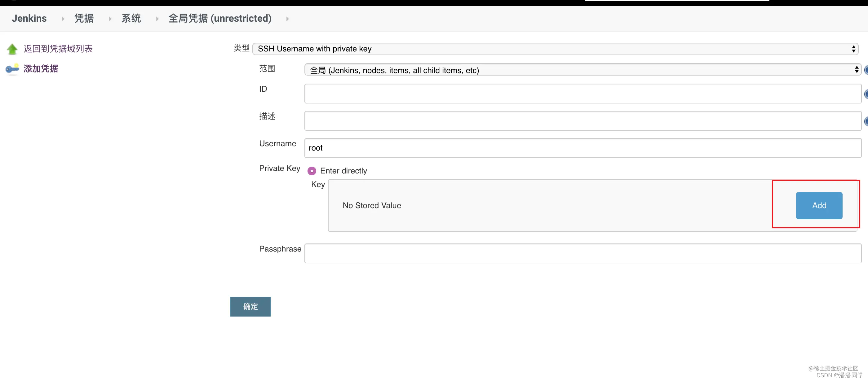The height and width of the screenshot is (381, 868).
Task: Open the 类型 SSH Username dropdown
Action: coord(555,49)
